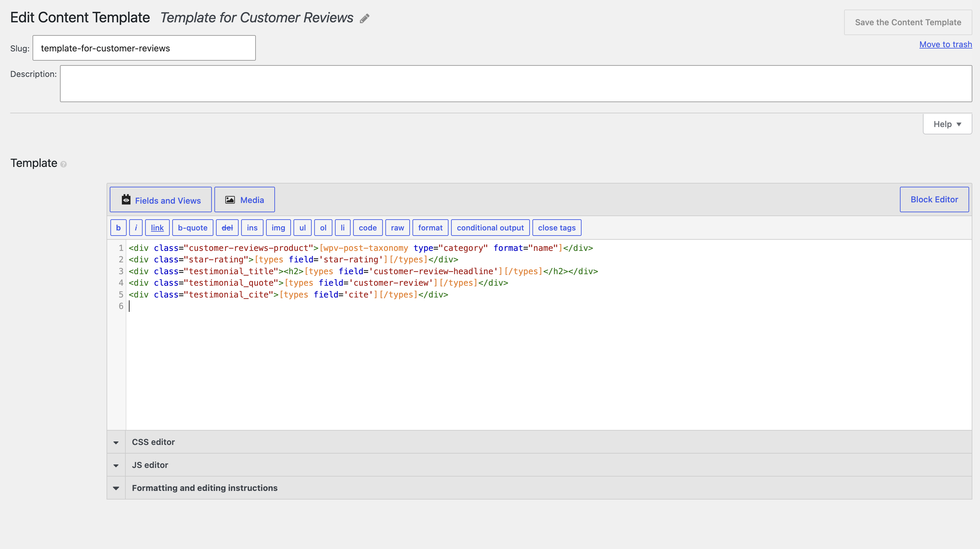Place cursor on testimonial_title code line

(x=363, y=271)
